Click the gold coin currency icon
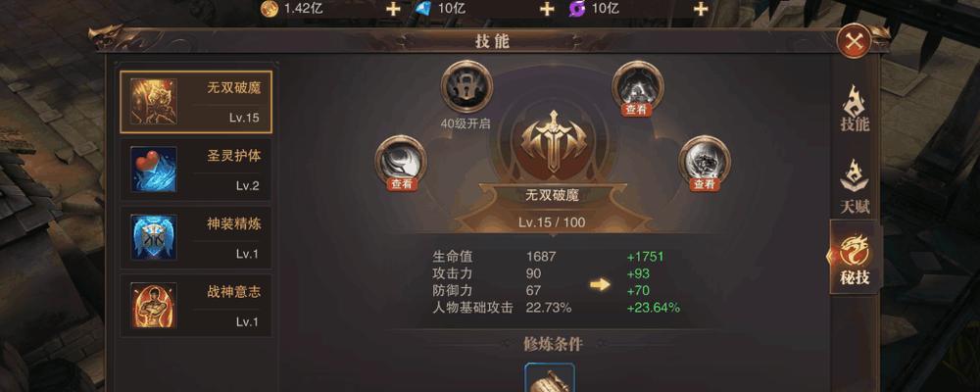The height and width of the screenshot is (392, 980). [269, 8]
